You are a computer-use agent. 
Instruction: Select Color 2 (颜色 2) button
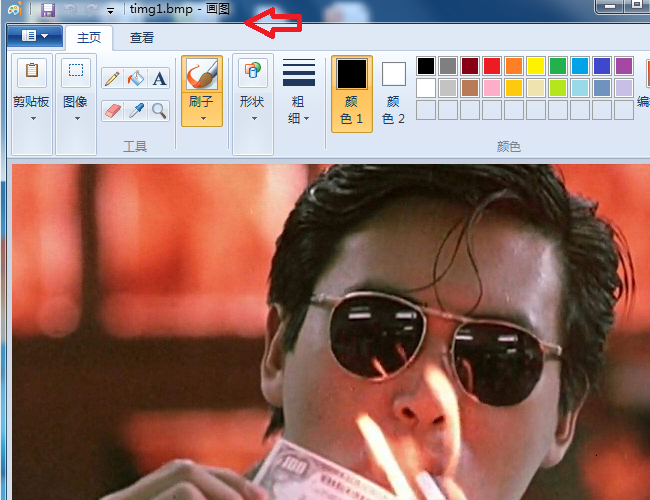[x=393, y=94]
